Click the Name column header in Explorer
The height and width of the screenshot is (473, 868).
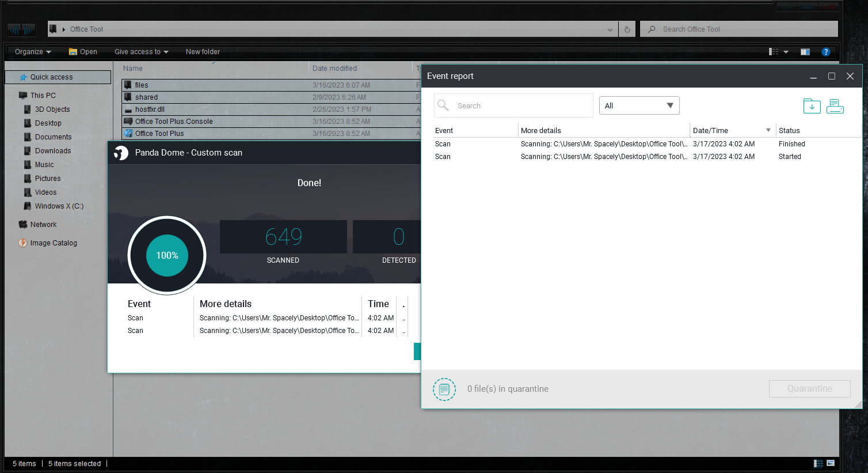pos(133,69)
